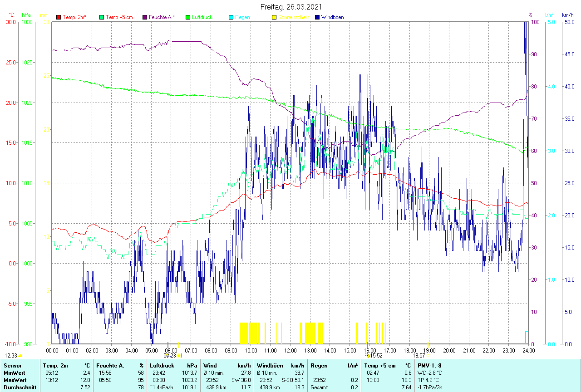Click the Feuchte A. column header
Image resolution: width=581 pixels, height=392 pixels.
click(109, 366)
